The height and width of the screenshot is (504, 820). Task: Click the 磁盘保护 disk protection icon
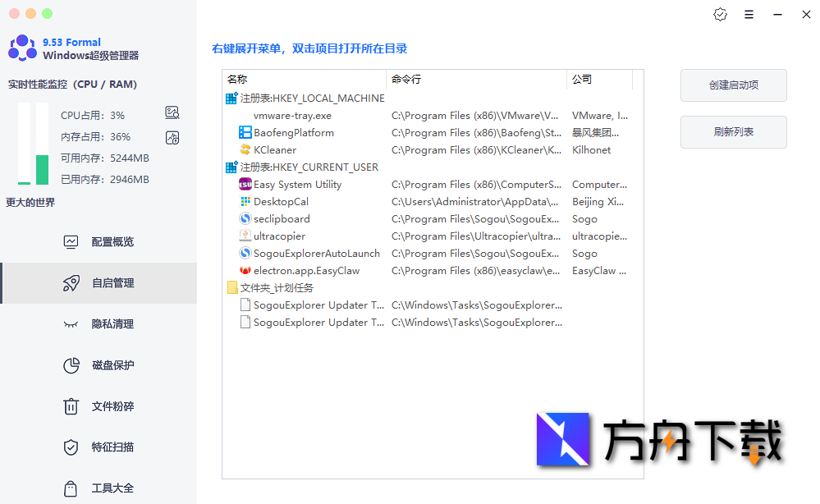71,364
